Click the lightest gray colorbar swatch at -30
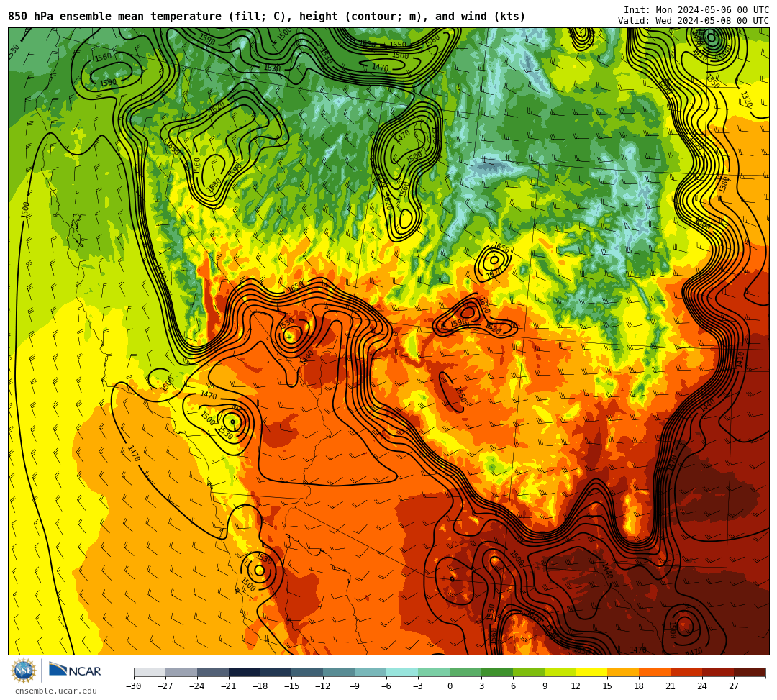 click(x=150, y=672)
